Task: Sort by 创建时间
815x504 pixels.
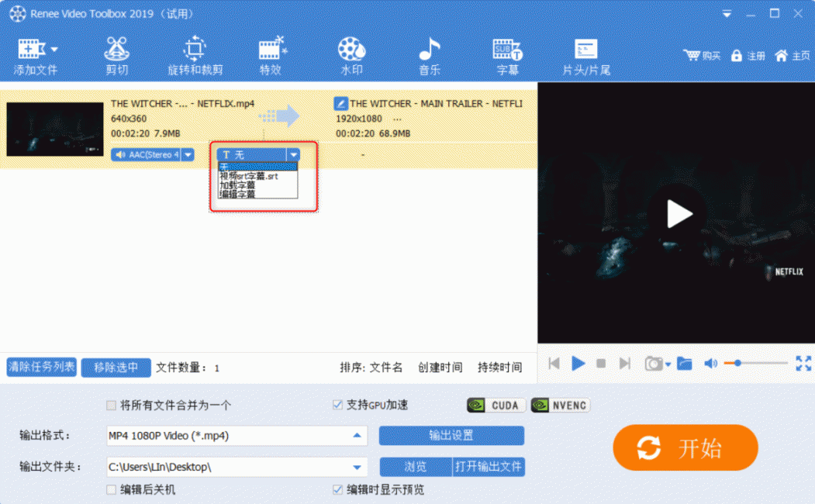Action: [x=440, y=368]
